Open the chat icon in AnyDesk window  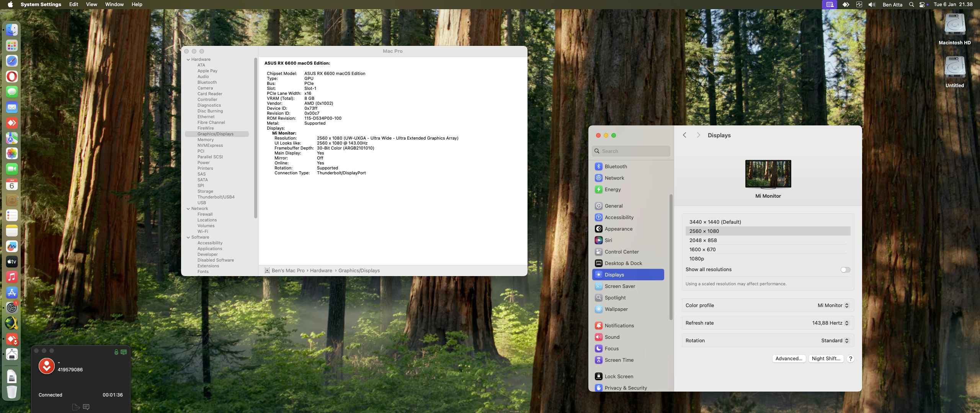coord(86,407)
